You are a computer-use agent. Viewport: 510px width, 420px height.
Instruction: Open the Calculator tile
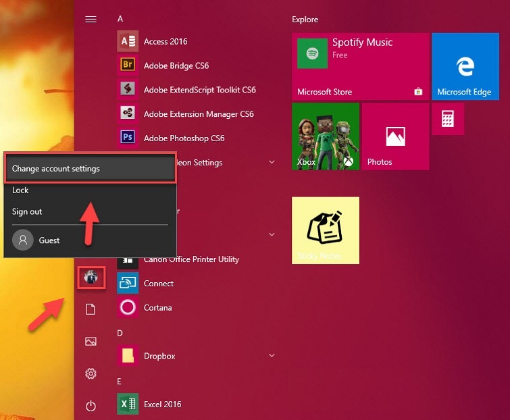coord(448,119)
